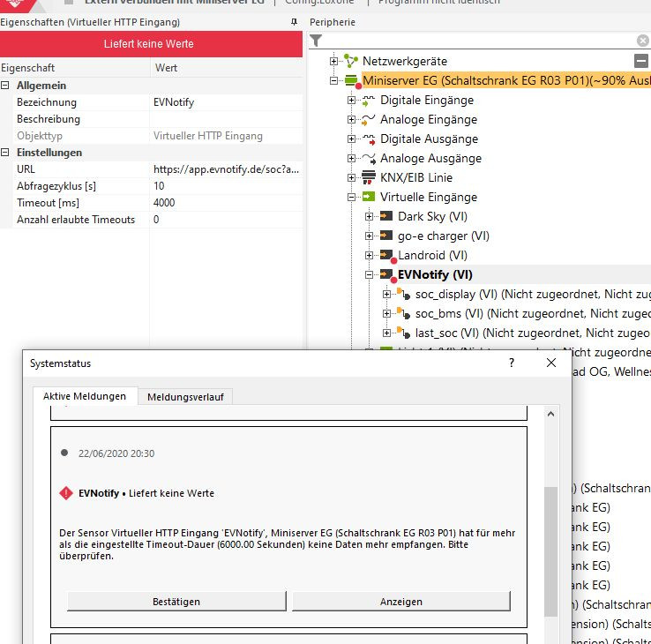Click the Objekttyp value Virtueller HTTP Eingang
This screenshot has height=644, width=651.
tap(208, 136)
